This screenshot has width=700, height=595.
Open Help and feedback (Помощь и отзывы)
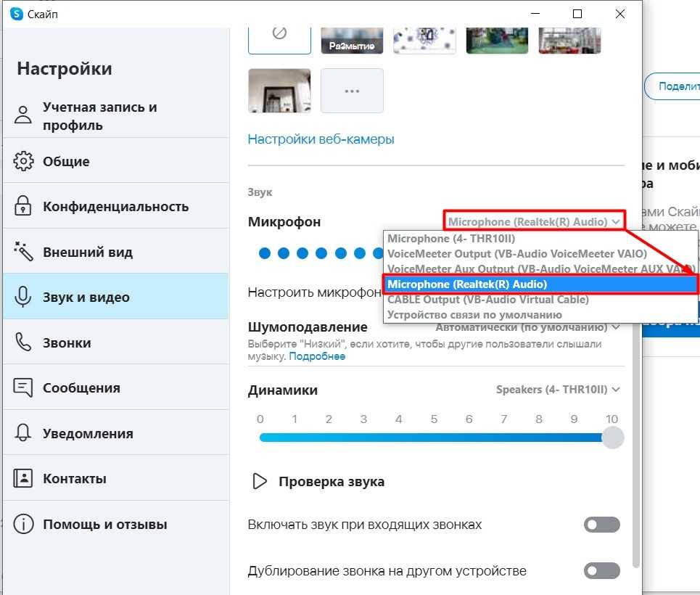tap(116, 524)
